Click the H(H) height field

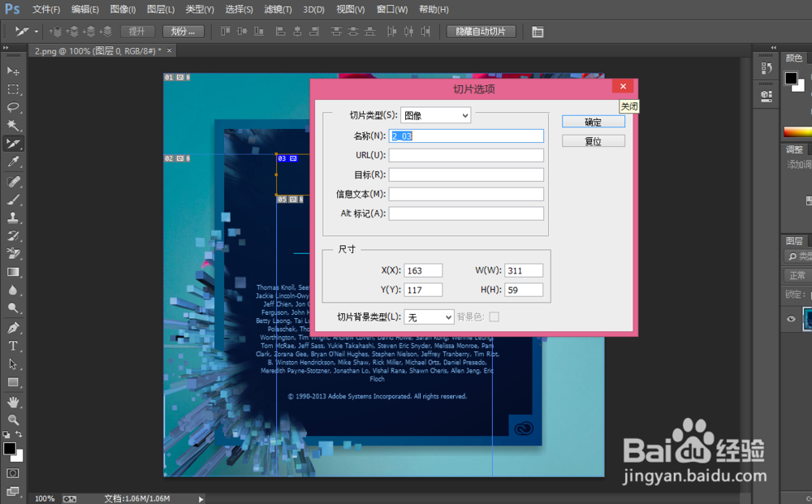pos(524,290)
